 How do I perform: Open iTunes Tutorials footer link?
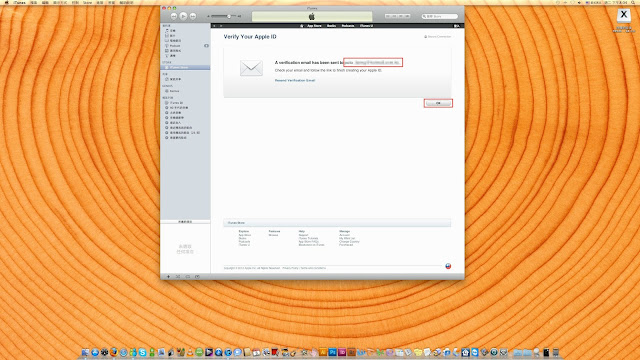[x=309, y=238]
